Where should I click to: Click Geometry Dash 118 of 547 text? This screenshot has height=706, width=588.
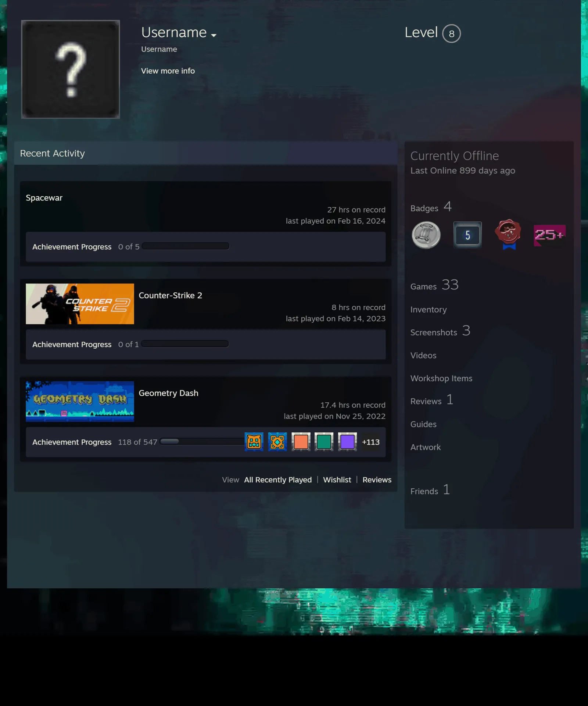click(137, 442)
